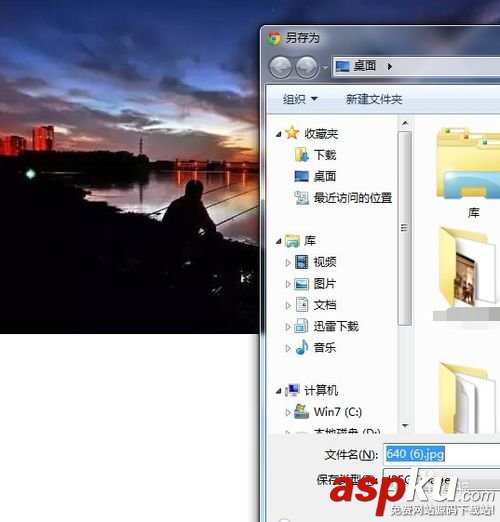The width and height of the screenshot is (500, 522).
Task: Click the 音乐 note icon
Action: coord(302,347)
